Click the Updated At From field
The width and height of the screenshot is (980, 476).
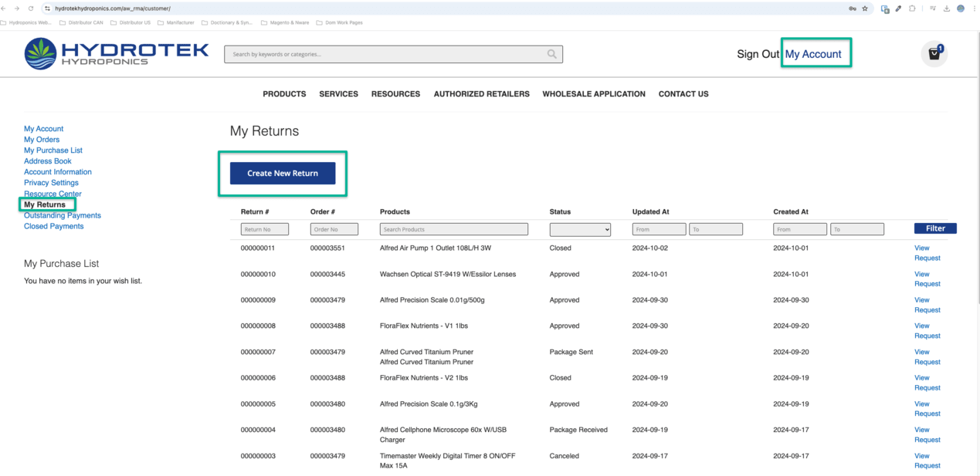point(659,229)
